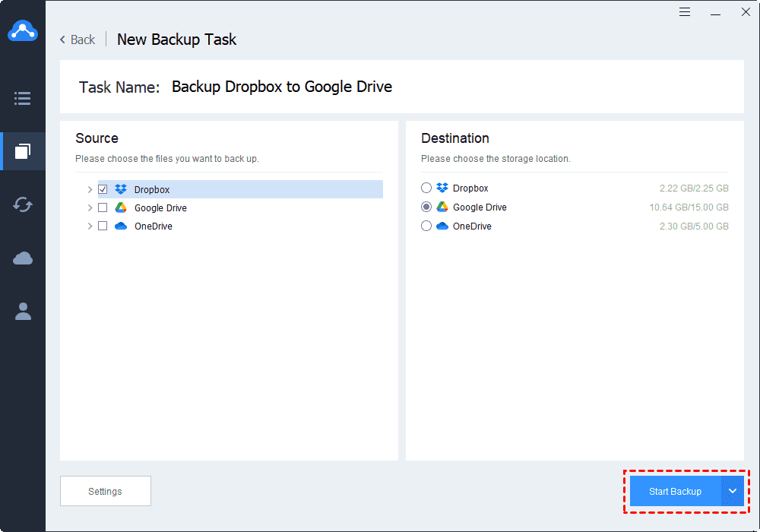The width and height of the screenshot is (760, 532).
Task: Click the Start Backup button
Action: tap(675, 491)
